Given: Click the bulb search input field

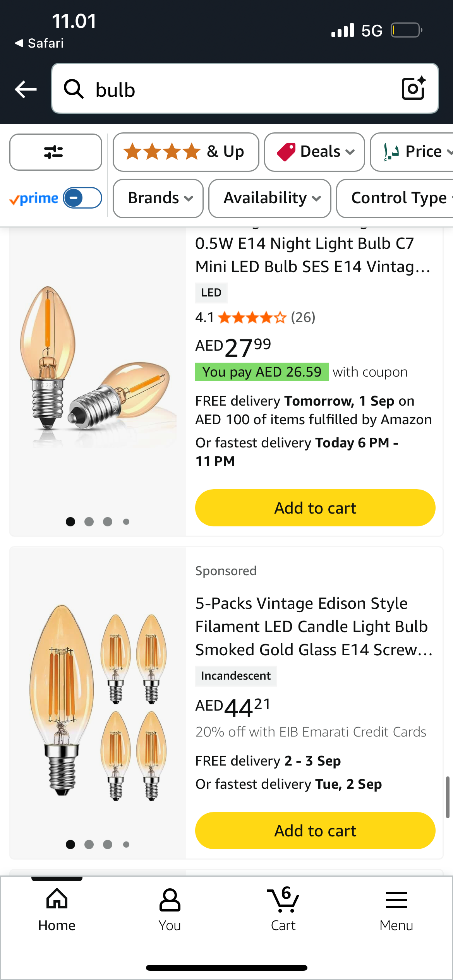Looking at the screenshot, I should [240, 89].
